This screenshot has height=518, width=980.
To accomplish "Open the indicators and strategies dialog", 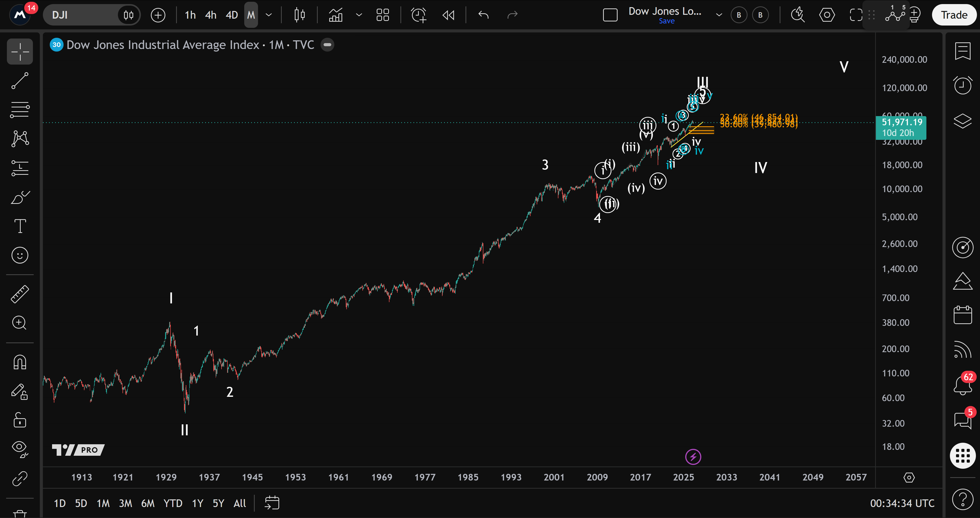I will click(336, 15).
